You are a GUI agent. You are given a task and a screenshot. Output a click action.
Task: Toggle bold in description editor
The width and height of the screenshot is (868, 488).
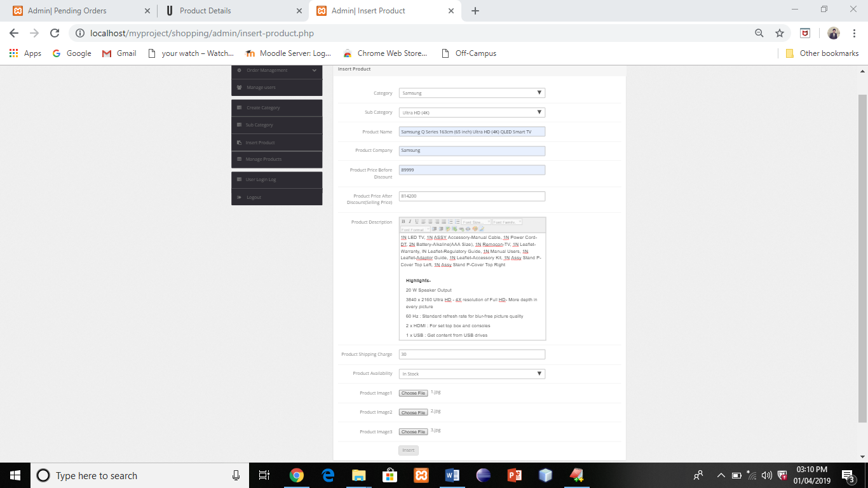403,221
